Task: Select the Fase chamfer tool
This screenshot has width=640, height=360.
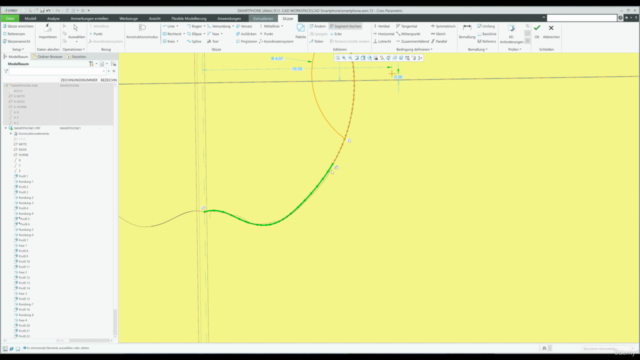Action: 213,34
